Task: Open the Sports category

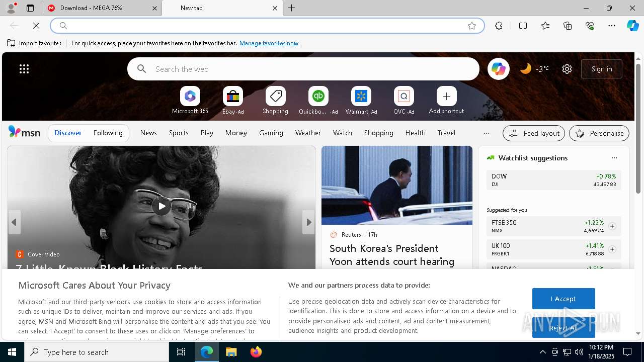Action: [179, 133]
